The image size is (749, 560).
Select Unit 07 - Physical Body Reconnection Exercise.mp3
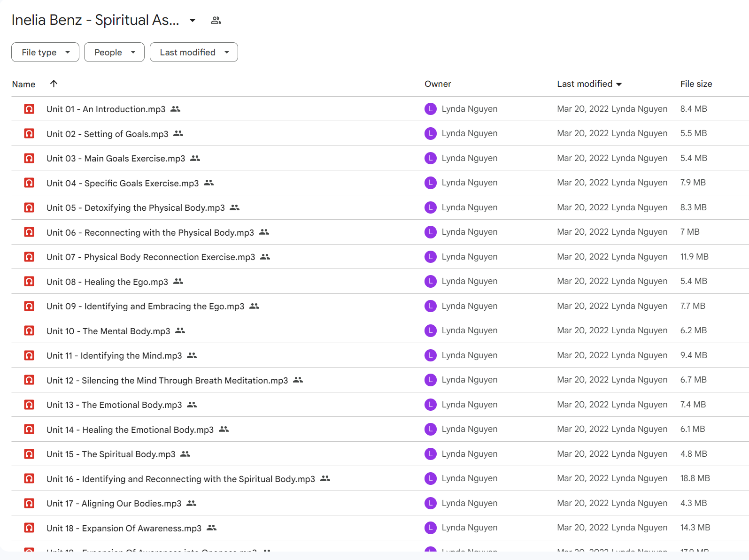click(151, 257)
